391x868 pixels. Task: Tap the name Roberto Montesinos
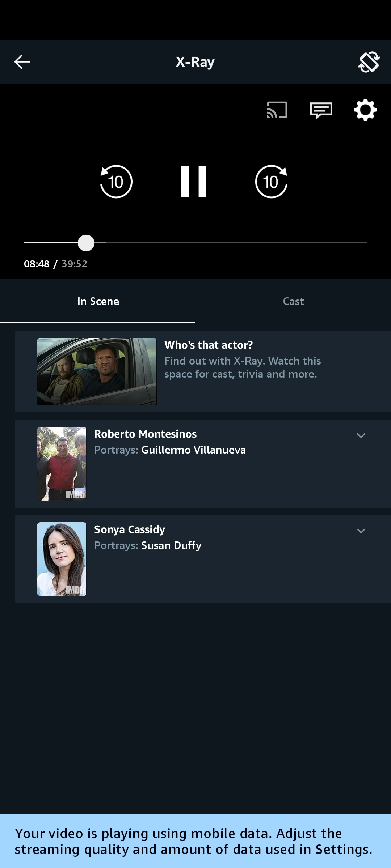(146, 434)
